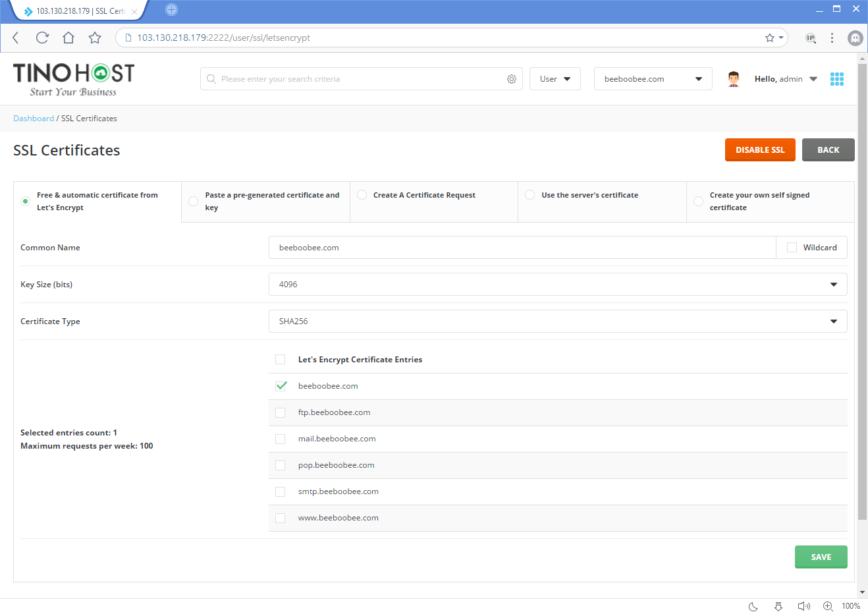This screenshot has height=614, width=868.
Task: Click the browser reload icon
Action: [42, 38]
